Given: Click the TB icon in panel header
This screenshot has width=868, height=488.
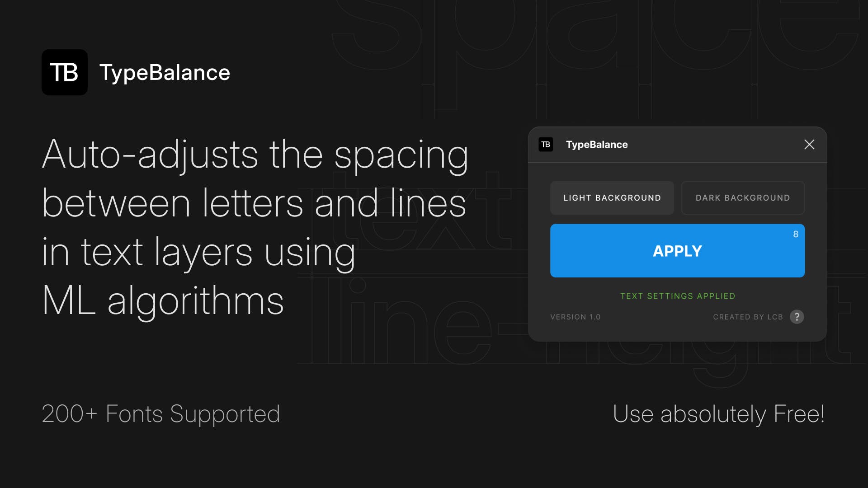Looking at the screenshot, I should click(546, 144).
